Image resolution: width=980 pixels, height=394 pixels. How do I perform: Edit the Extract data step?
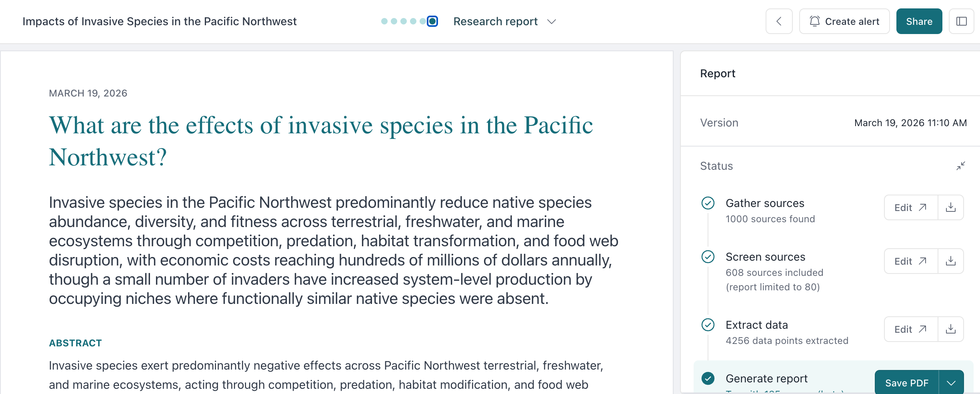[x=910, y=329]
